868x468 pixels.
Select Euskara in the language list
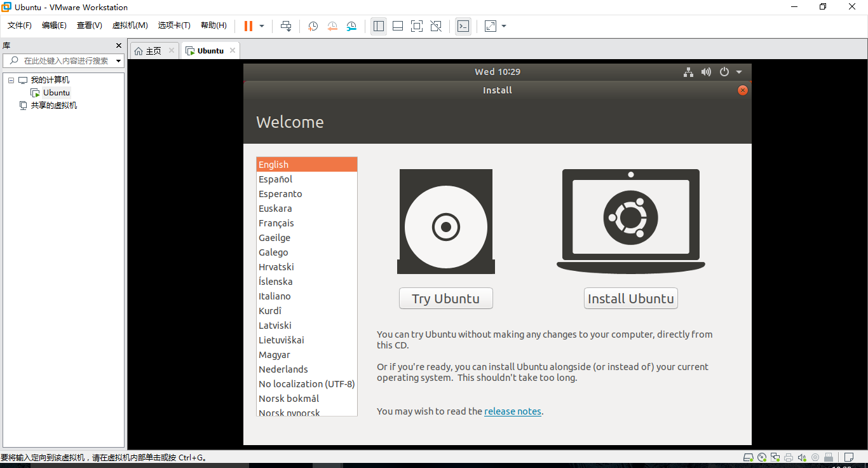307,209
